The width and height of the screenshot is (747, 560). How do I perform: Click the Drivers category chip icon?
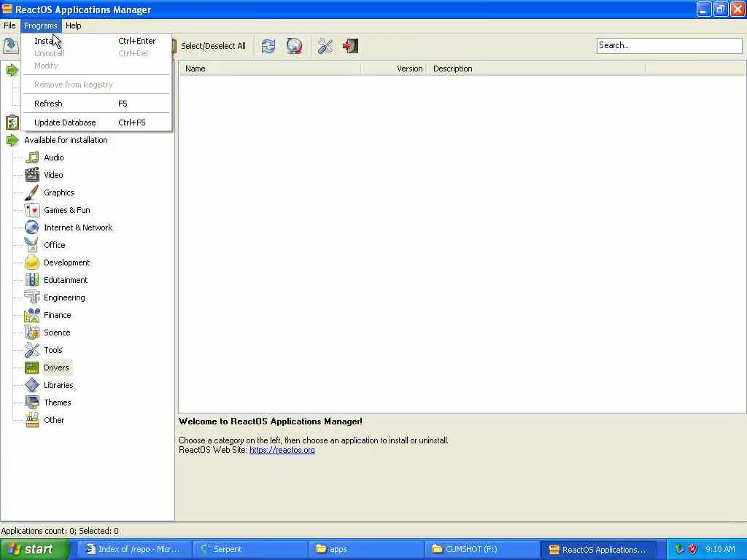(x=32, y=367)
